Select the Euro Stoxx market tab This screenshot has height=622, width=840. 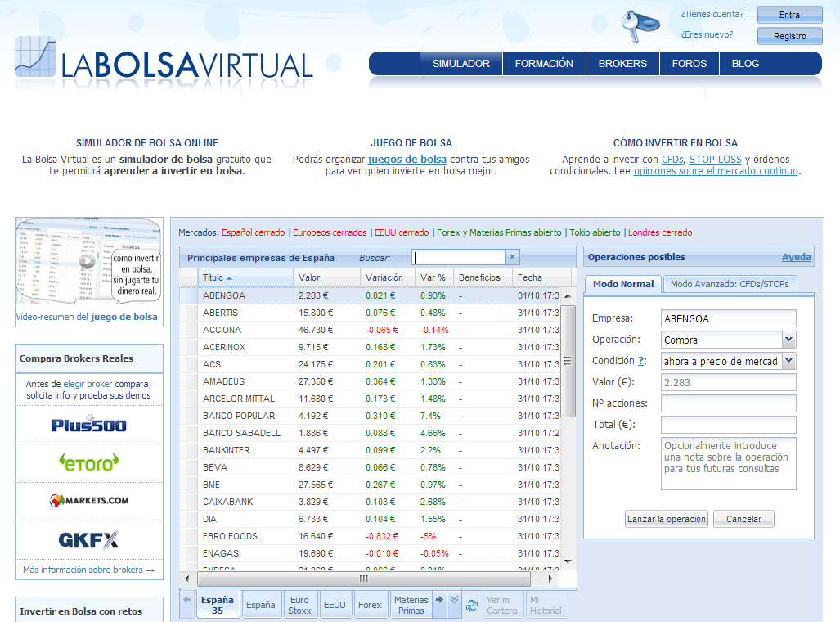point(299,606)
